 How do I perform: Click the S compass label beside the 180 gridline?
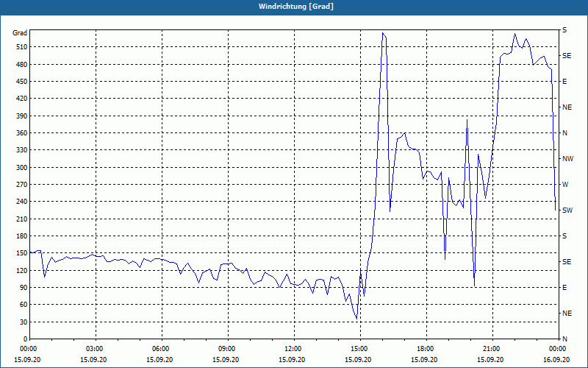(564, 236)
